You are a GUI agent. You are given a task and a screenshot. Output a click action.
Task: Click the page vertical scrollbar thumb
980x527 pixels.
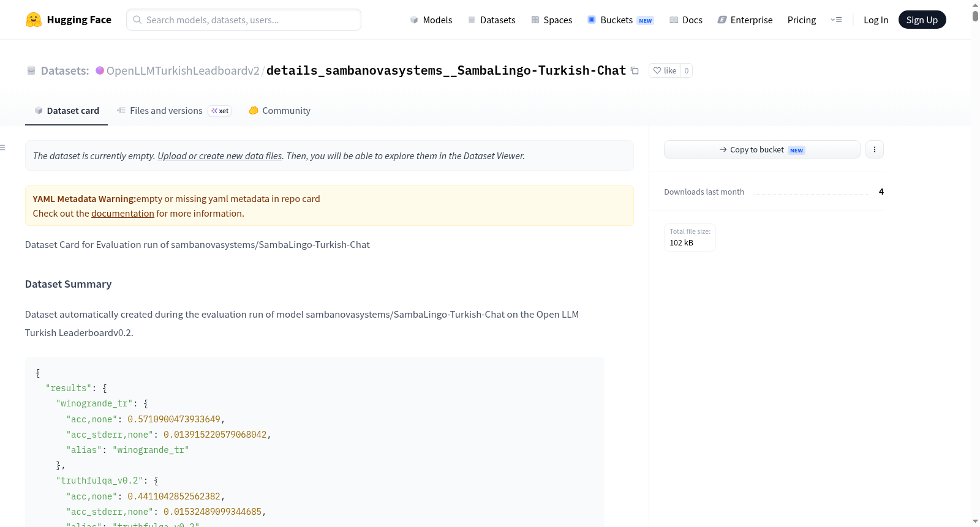[975, 16]
